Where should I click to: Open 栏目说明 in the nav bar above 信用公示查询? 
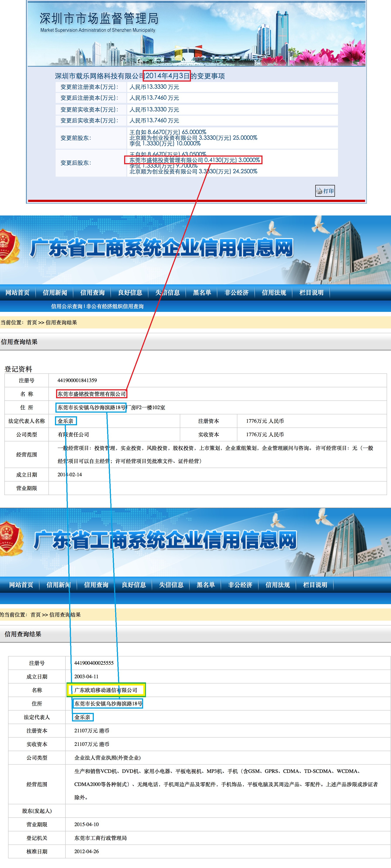[x=311, y=292]
